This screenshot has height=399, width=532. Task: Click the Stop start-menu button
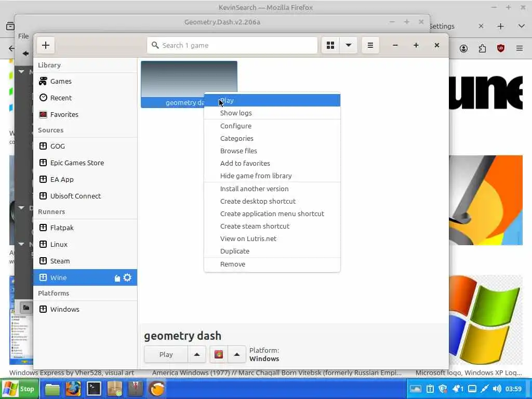tap(19, 389)
